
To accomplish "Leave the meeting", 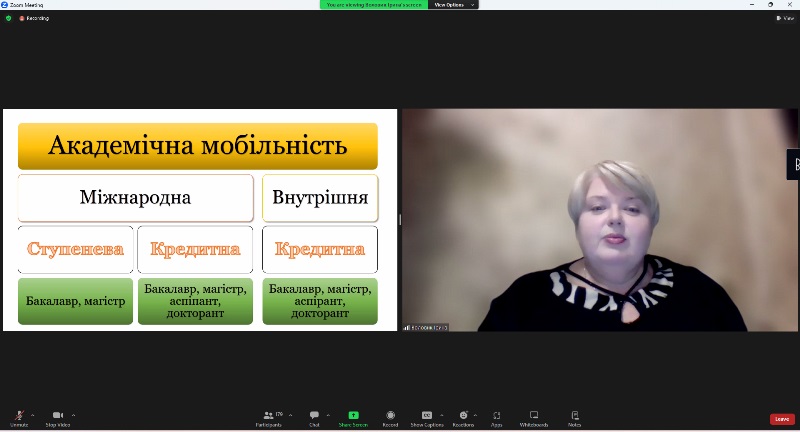I will [x=782, y=419].
